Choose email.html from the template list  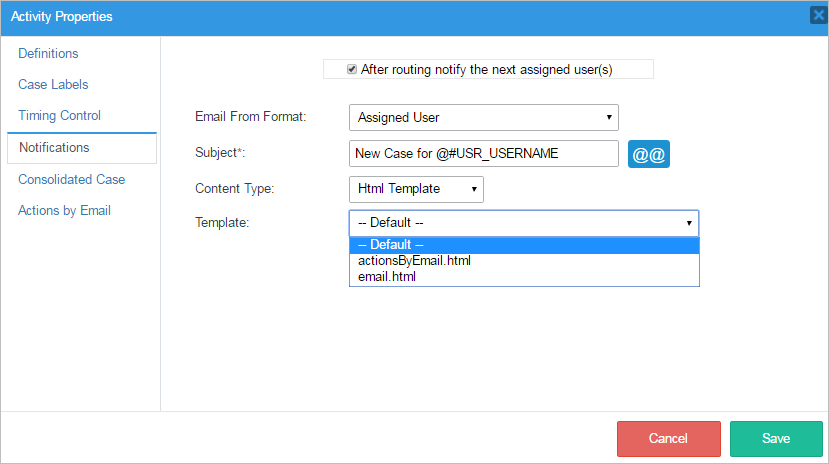387,277
